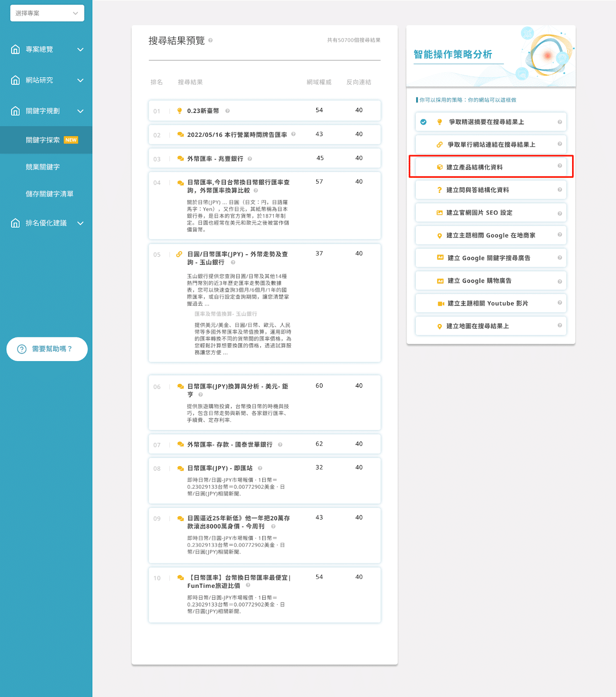Screen dimensions: 616x697
Task: Toggle checkmark on 爭取精選摘要在搜尋結果上
Action: tap(423, 122)
